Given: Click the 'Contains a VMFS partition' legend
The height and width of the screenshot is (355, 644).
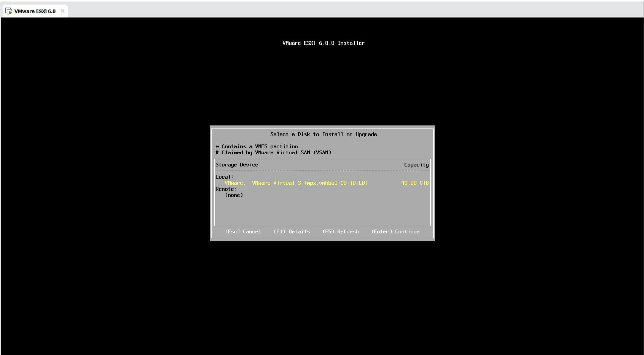Looking at the screenshot, I should tap(257, 146).
